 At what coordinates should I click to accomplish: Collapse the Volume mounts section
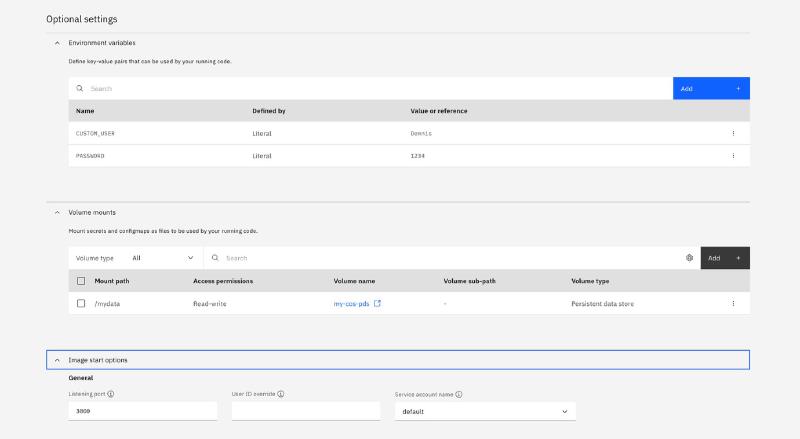(x=57, y=212)
